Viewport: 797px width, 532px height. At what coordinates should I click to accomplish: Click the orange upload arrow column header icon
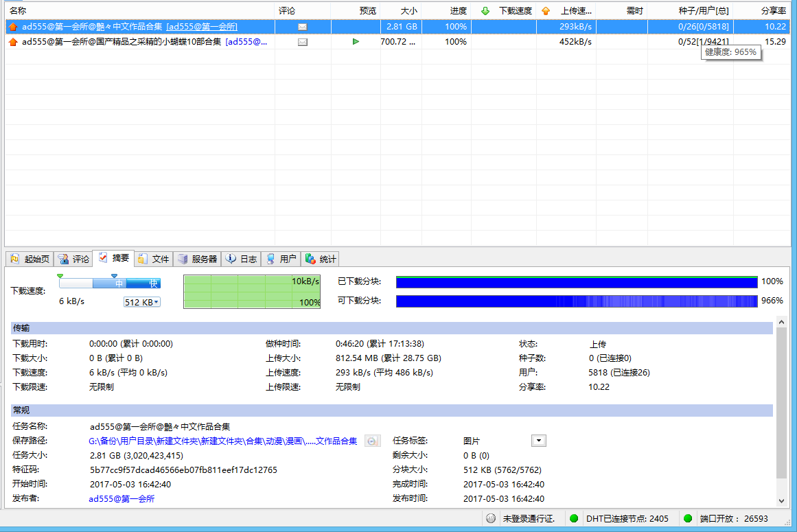pos(546,11)
